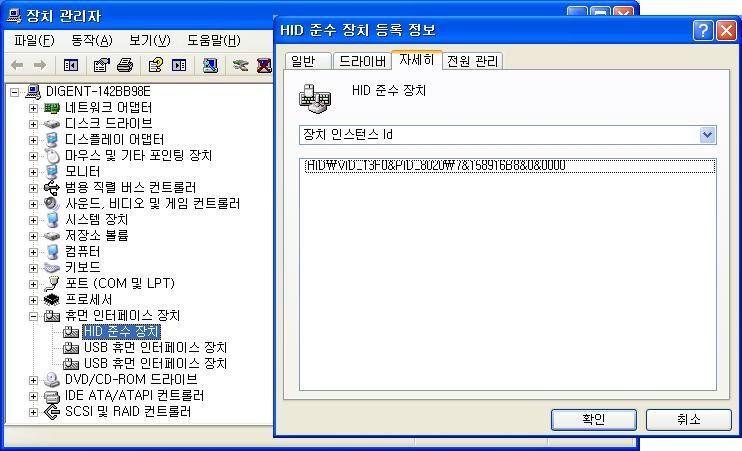
Task: Select the first USB 휴먼 인터페이스 장치 item
Action: [x=155, y=348]
